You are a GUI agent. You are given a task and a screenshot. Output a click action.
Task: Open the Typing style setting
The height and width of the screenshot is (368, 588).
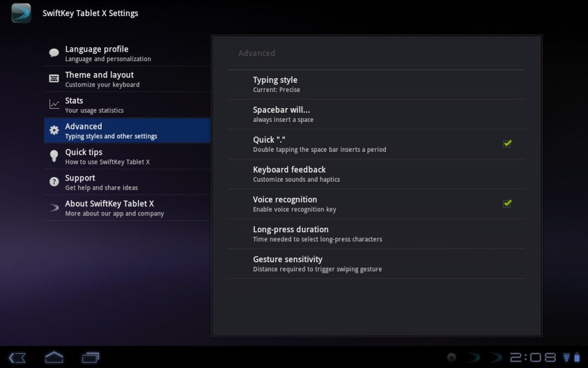pyautogui.click(x=376, y=85)
